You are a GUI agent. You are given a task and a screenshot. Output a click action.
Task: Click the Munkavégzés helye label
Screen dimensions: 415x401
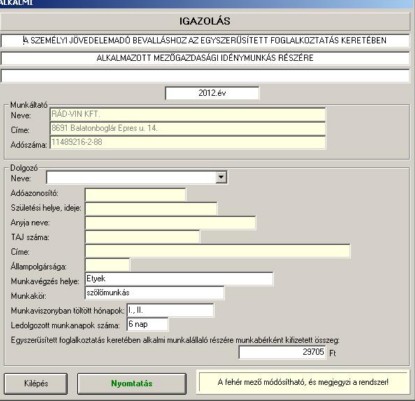coord(45,281)
